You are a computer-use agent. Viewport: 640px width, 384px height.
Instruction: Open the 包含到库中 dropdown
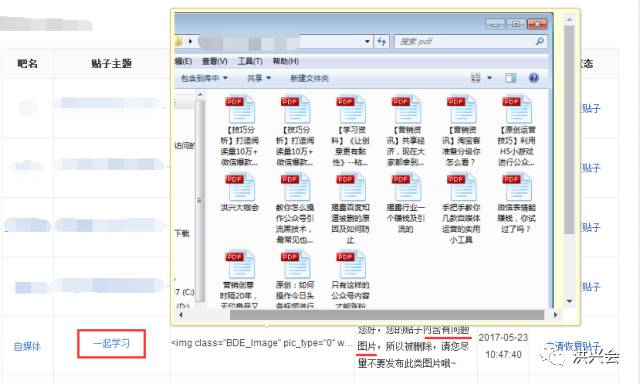tap(204, 78)
